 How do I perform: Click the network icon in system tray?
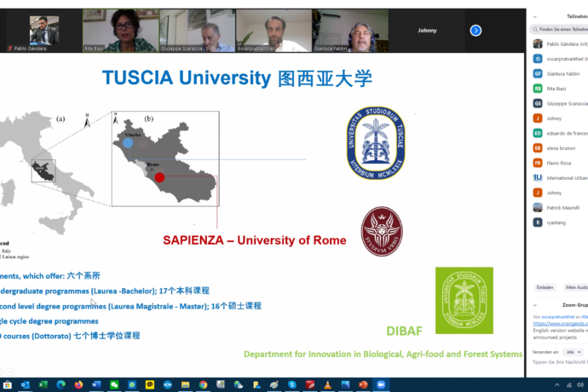pyautogui.click(x=569, y=385)
